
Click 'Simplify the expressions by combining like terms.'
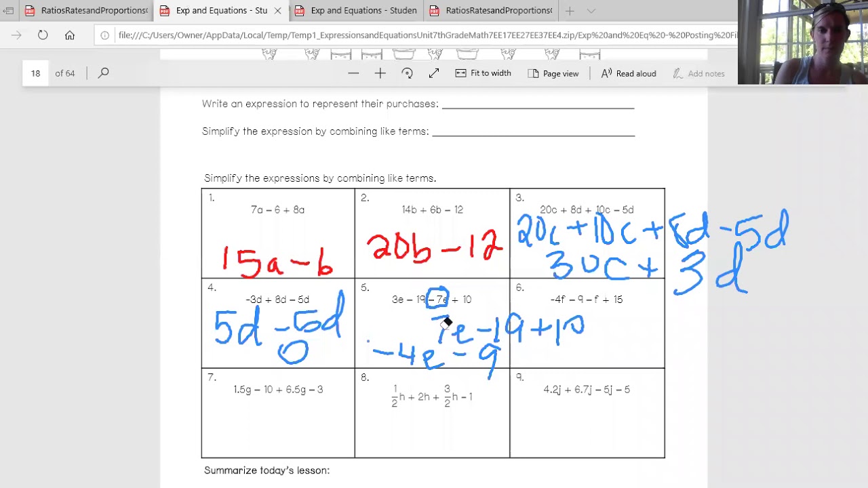pos(320,178)
